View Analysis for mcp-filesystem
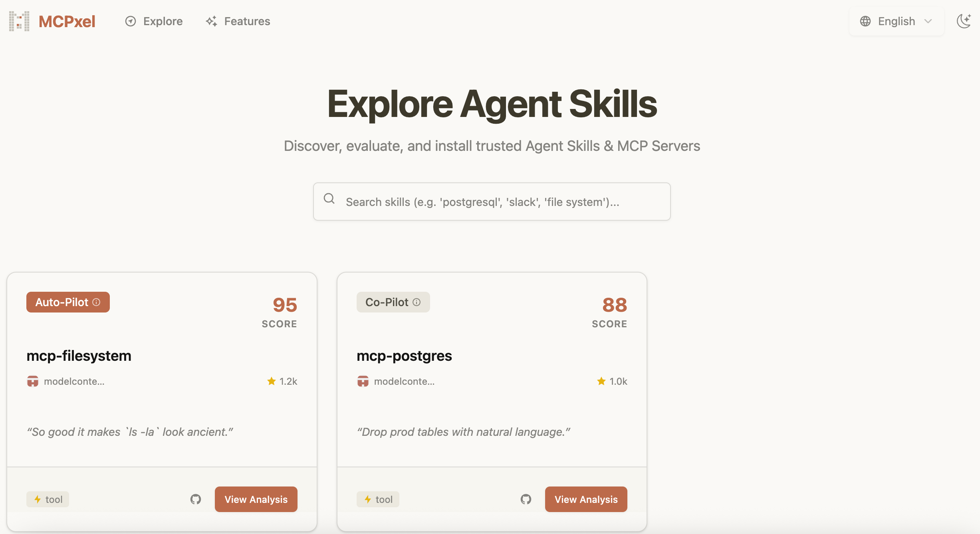980x534 pixels. coord(256,499)
